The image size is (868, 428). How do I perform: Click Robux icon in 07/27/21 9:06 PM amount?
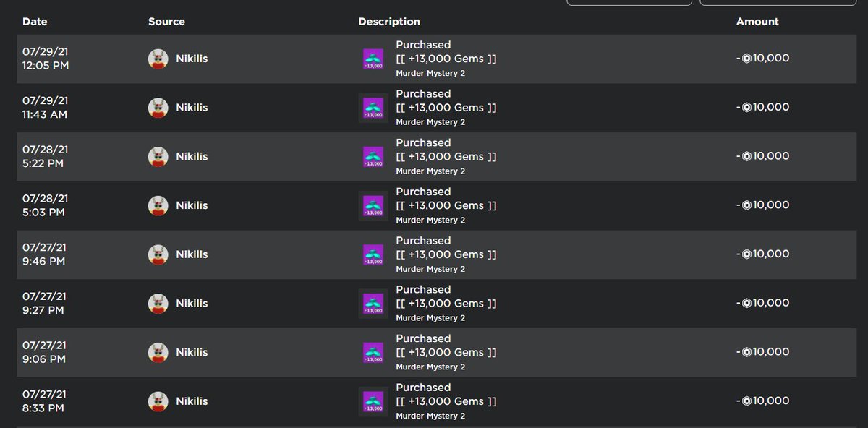(x=747, y=352)
